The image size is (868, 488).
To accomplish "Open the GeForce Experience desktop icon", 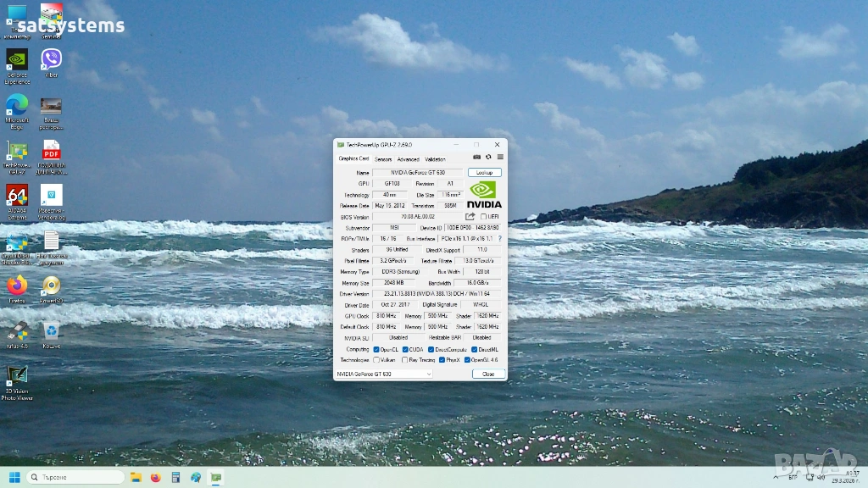I will point(16,61).
